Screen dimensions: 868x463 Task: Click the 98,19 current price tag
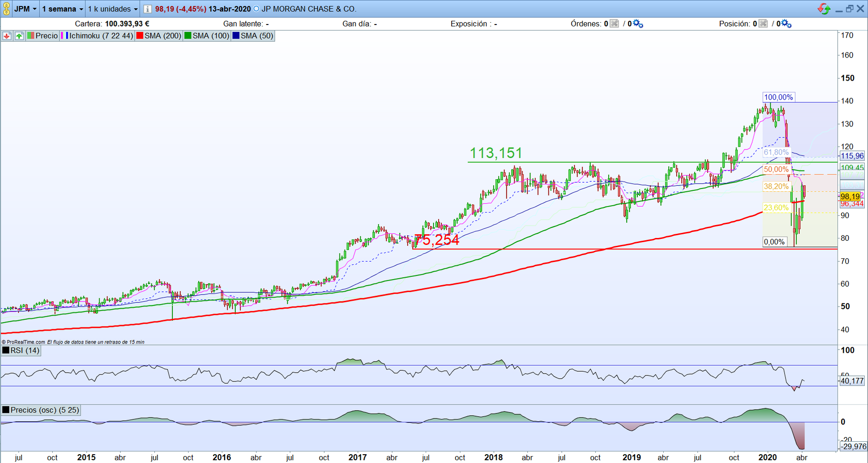point(850,196)
